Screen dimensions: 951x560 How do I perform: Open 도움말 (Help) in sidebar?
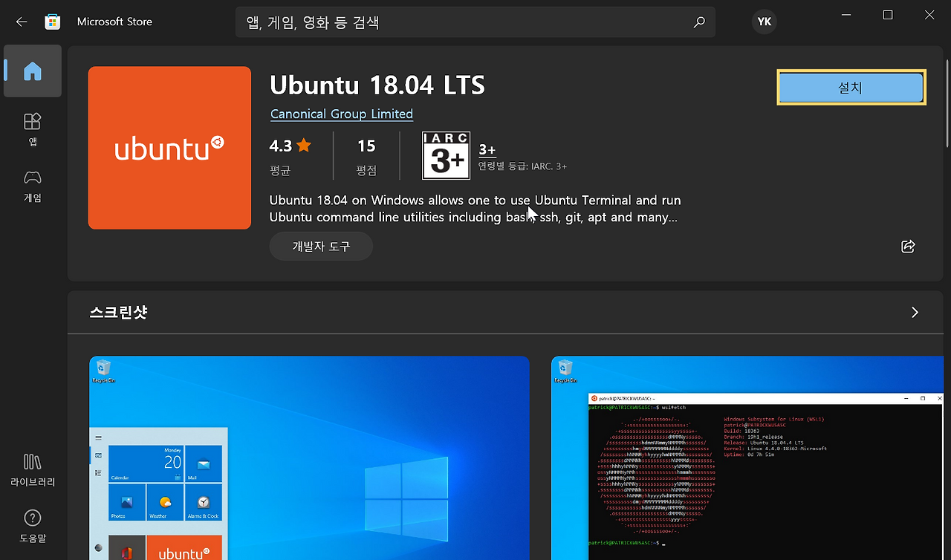pos(32,527)
